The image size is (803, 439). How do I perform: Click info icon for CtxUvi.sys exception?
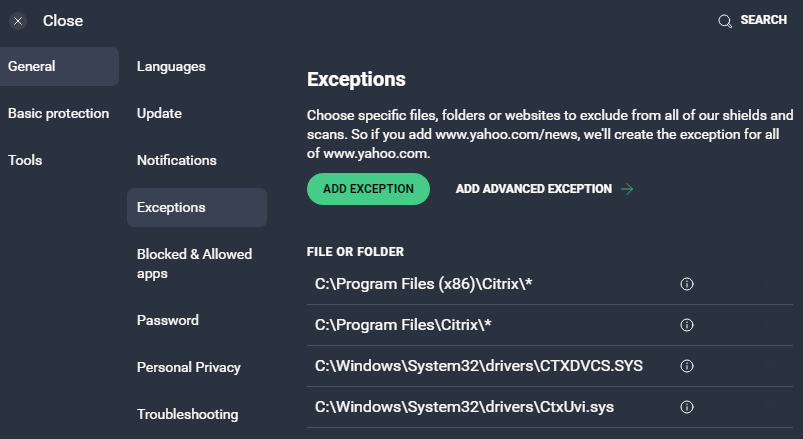tap(687, 407)
